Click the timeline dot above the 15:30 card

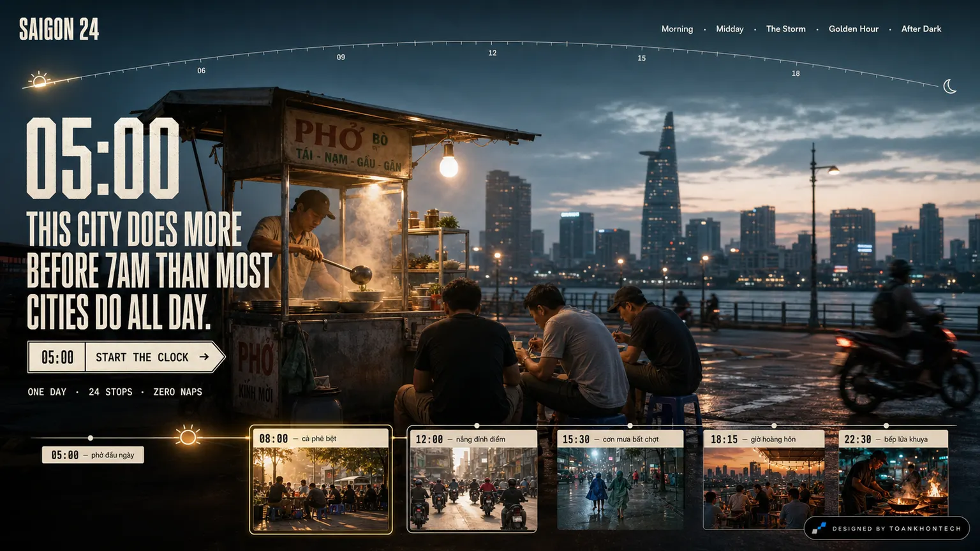[630, 425]
